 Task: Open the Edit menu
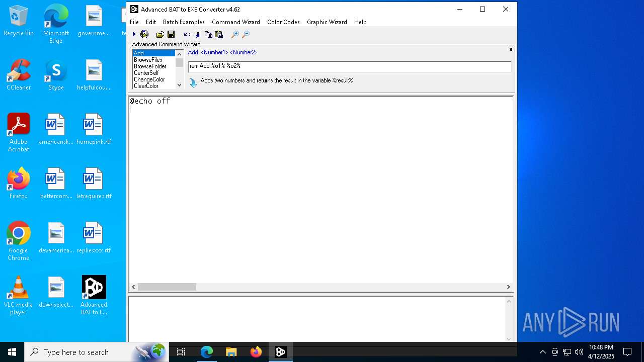point(151,22)
